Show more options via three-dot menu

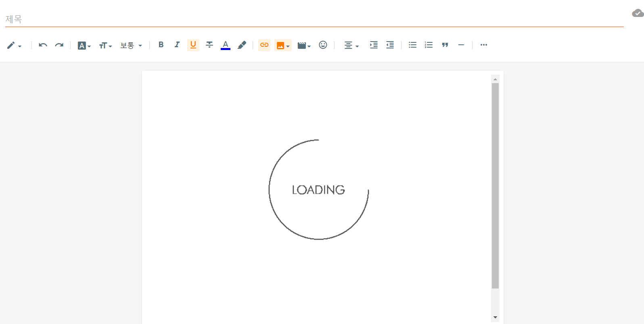[484, 45]
